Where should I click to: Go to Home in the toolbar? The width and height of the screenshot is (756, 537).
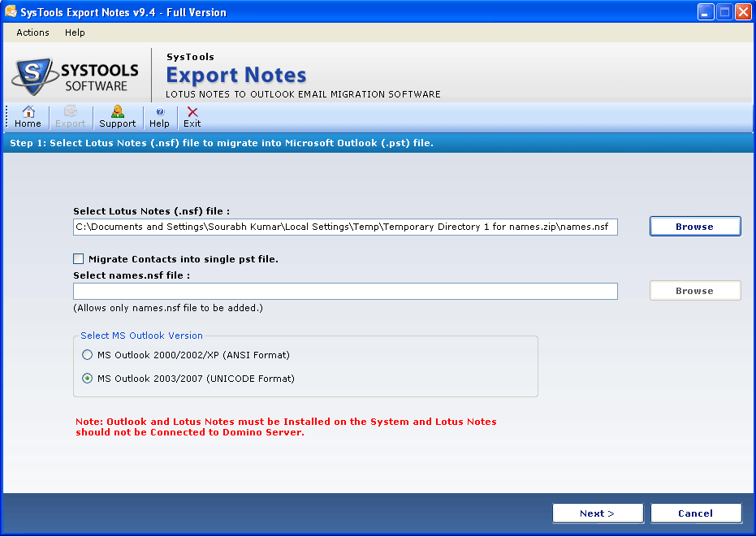pyautogui.click(x=28, y=117)
